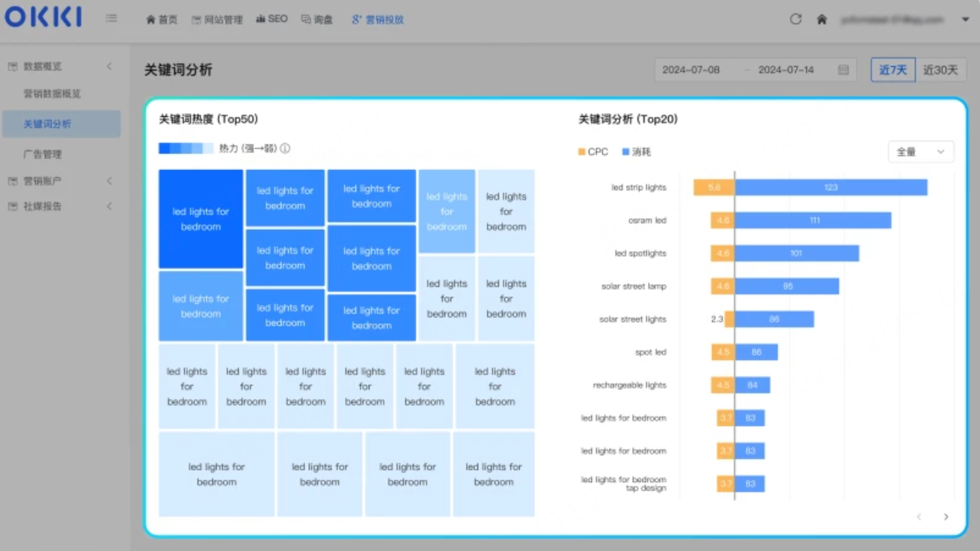
Task: Select the 近7天 time range
Action: click(x=892, y=70)
